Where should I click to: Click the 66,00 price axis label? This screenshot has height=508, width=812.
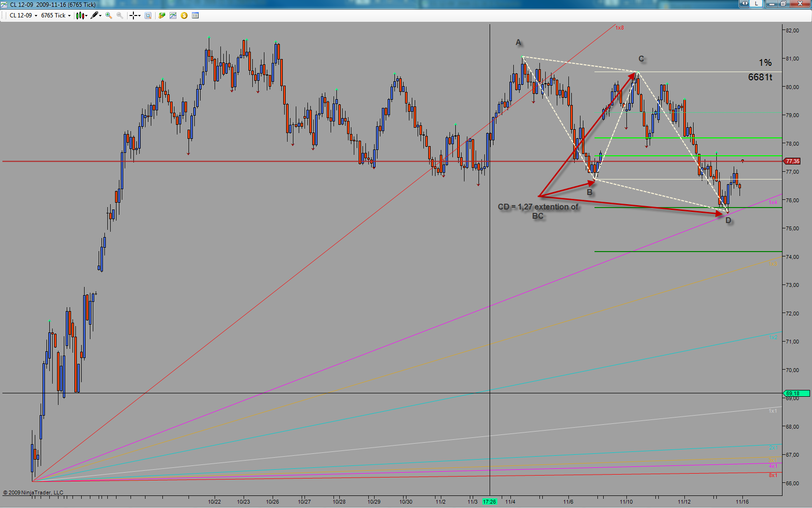tap(792, 483)
